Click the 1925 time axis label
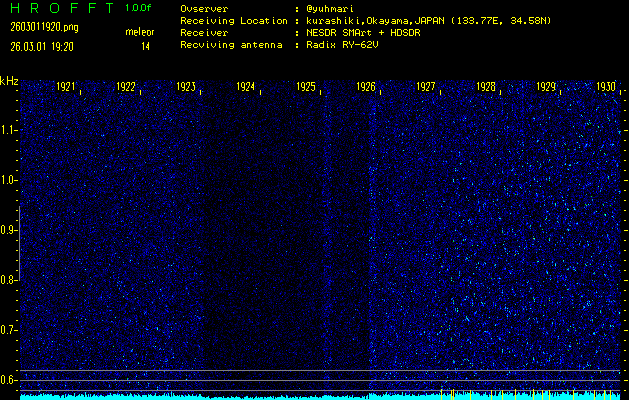629x400 pixels. coord(306,87)
